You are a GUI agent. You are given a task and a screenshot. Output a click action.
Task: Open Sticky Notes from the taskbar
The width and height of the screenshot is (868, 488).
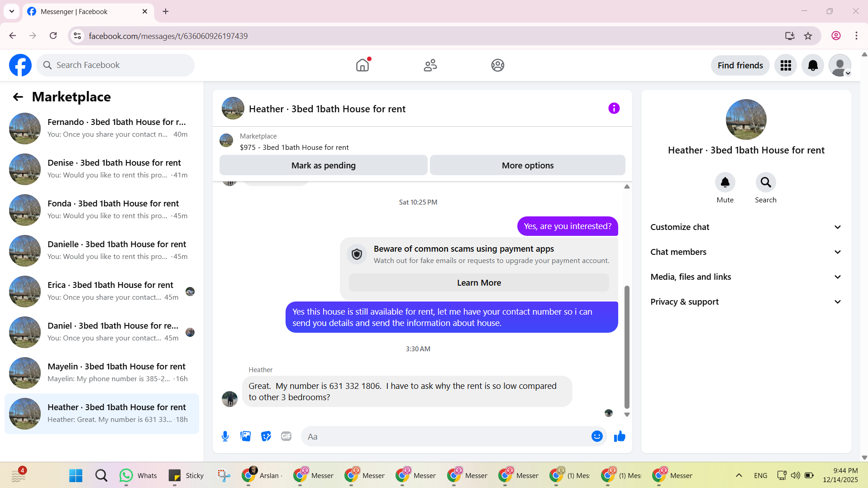coord(186,475)
